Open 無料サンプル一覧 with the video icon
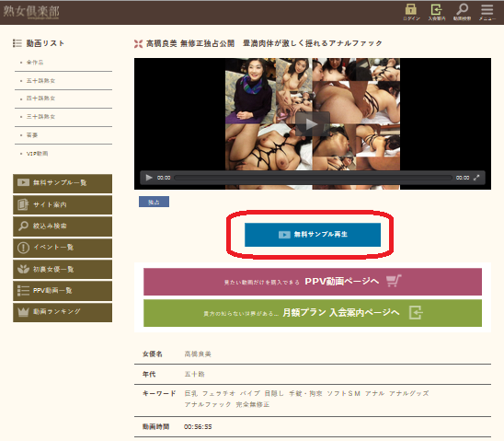The image size is (504, 441). (x=63, y=183)
